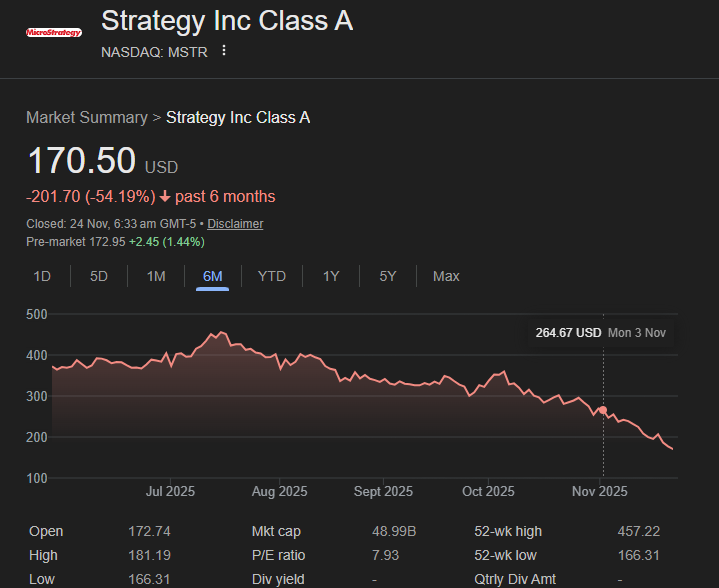Click the red down arrow price change icon

pos(164,197)
